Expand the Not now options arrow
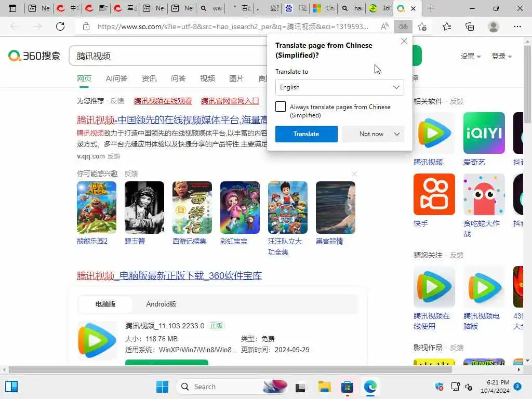The width and height of the screenshot is (532, 399). click(397, 134)
